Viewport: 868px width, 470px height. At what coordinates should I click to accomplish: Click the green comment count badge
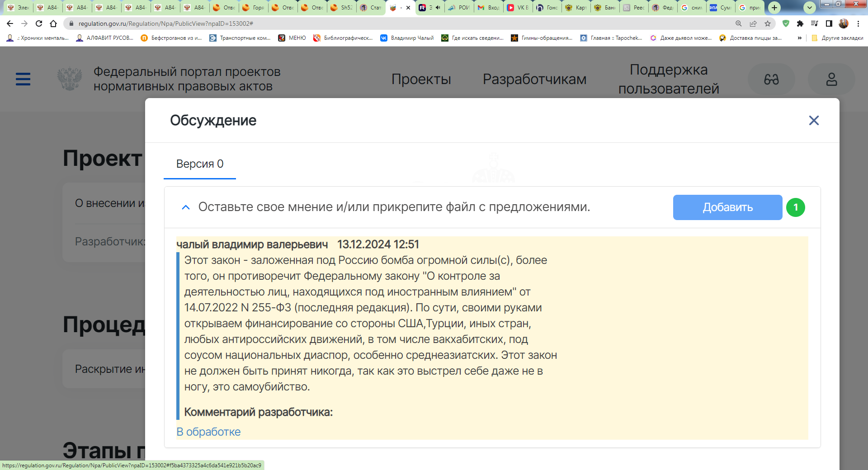pyautogui.click(x=796, y=207)
